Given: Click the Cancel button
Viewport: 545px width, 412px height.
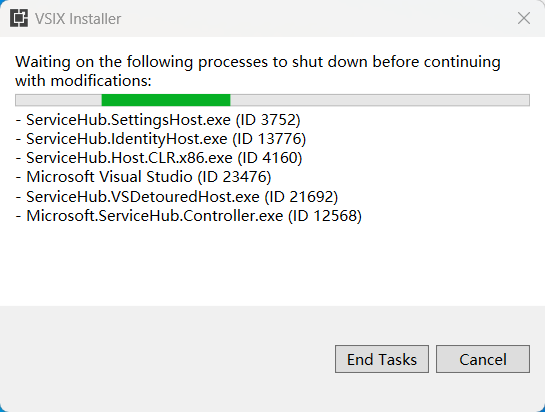Looking at the screenshot, I should (x=483, y=359).
